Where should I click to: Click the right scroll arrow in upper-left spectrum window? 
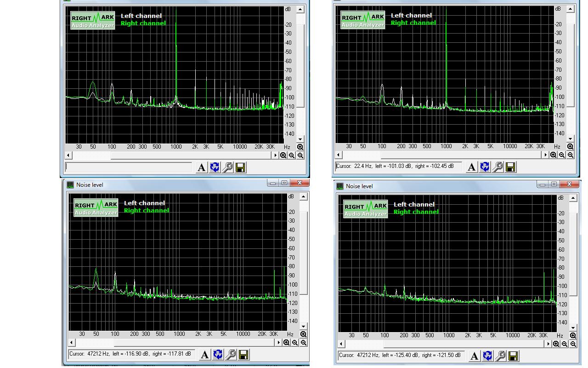click(276, 155)
